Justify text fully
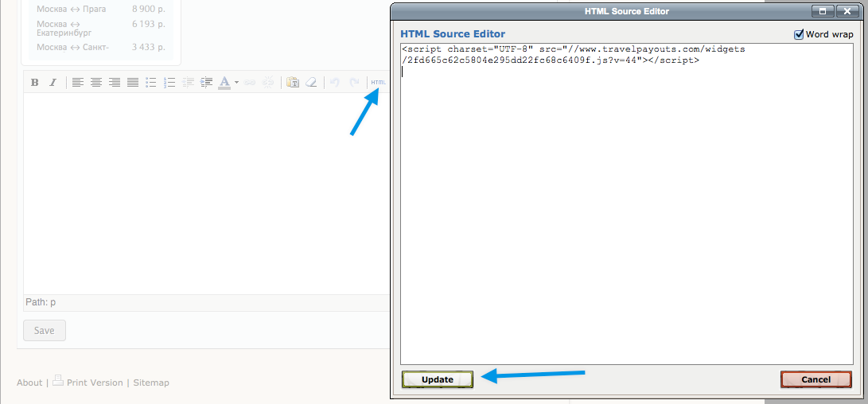868x404 pixels. [x=133, y=83]
